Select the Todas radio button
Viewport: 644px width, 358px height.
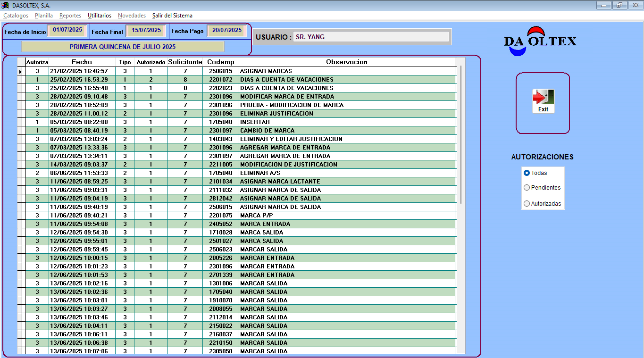pos(527,173)
